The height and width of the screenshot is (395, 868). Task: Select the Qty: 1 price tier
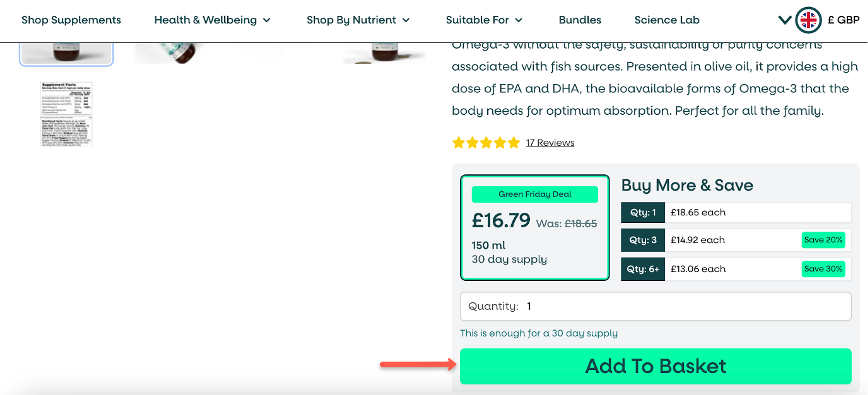coord(736,212)
